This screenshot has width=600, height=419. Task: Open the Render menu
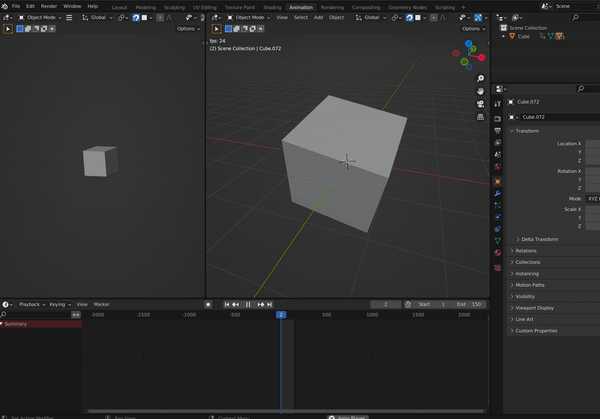tap(48, 6)
